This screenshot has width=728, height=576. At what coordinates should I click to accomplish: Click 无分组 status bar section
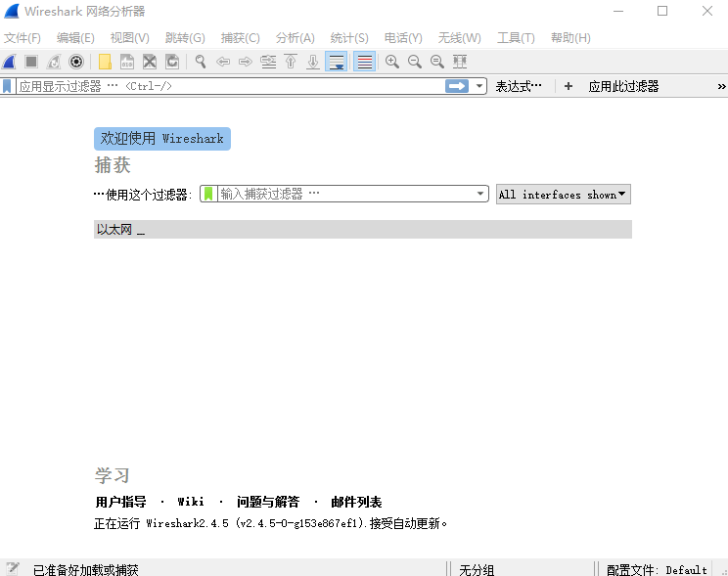477,570
